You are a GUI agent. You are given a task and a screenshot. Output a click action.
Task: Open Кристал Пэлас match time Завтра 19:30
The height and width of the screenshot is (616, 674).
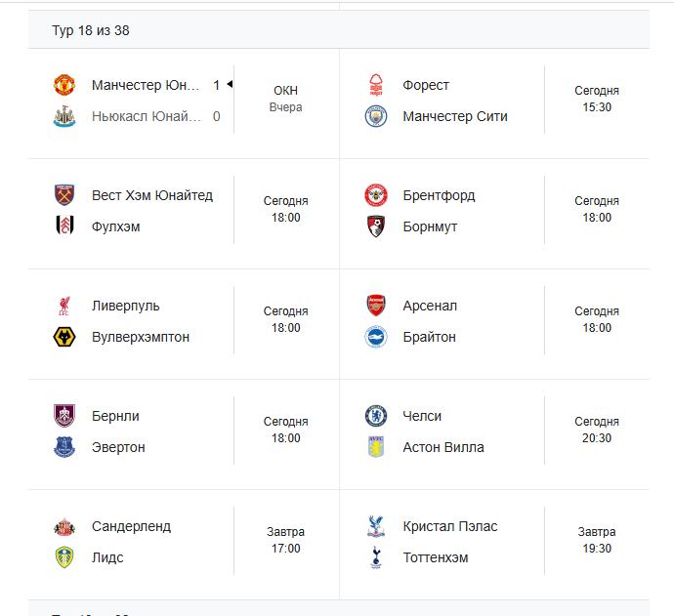click(x=597, y=541)
